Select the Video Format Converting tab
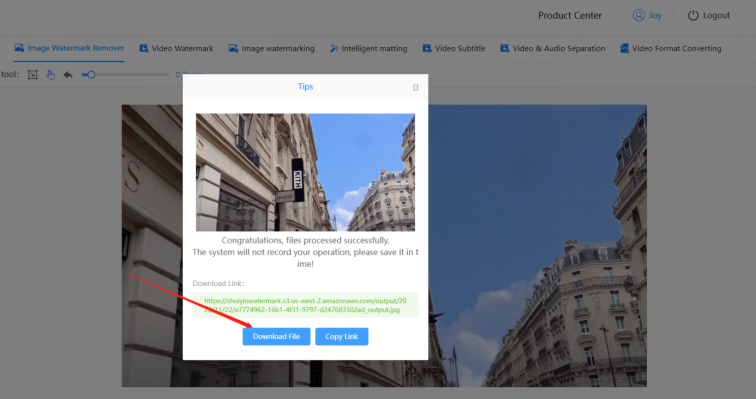756x399 pixels. pyautogui.click(x=671, y=48)
